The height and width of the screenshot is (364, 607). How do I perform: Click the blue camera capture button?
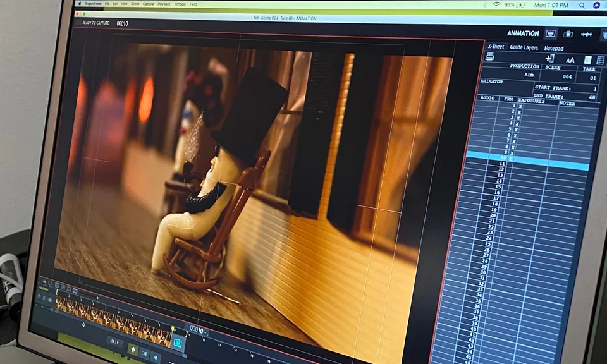click(x=178, y=343)
